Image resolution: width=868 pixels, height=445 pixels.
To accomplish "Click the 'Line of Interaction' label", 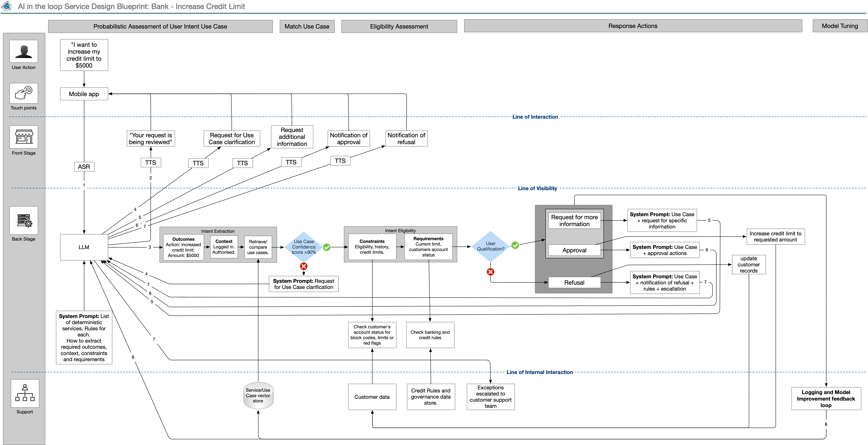I will point(535,117).
